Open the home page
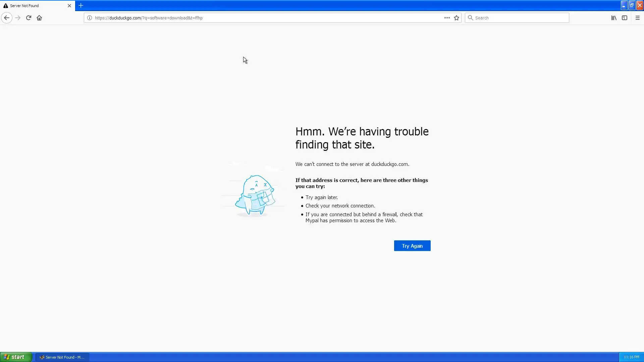Viewport: 644px width, 362px height. click(39, 18)
